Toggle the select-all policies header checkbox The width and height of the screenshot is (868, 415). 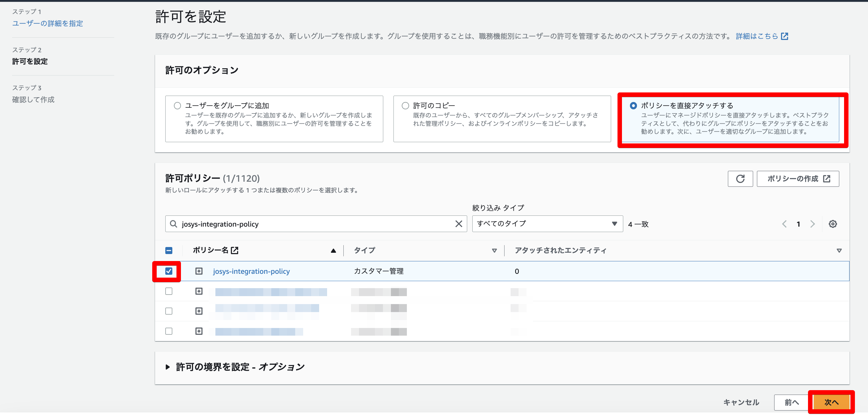point(169,251)
